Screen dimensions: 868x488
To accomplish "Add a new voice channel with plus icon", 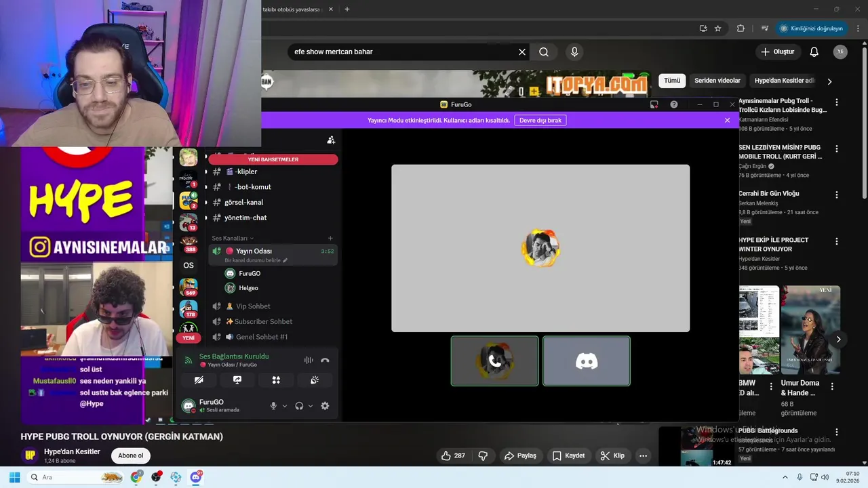I will pyautogui.click(x=330, y=239).
